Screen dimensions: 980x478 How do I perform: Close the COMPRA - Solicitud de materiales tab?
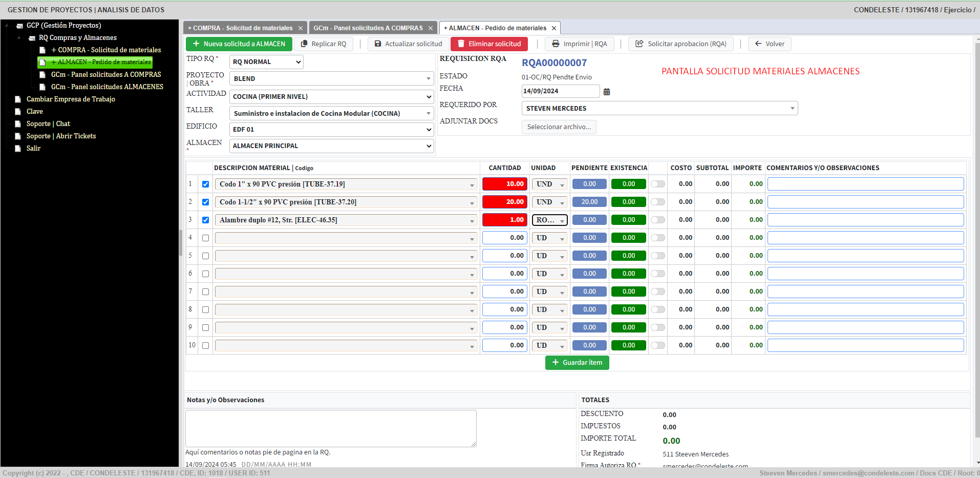coord(301,28)
